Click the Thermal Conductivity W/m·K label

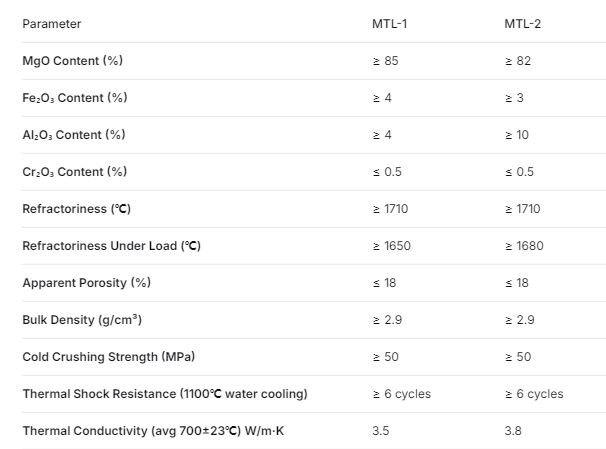153,431
